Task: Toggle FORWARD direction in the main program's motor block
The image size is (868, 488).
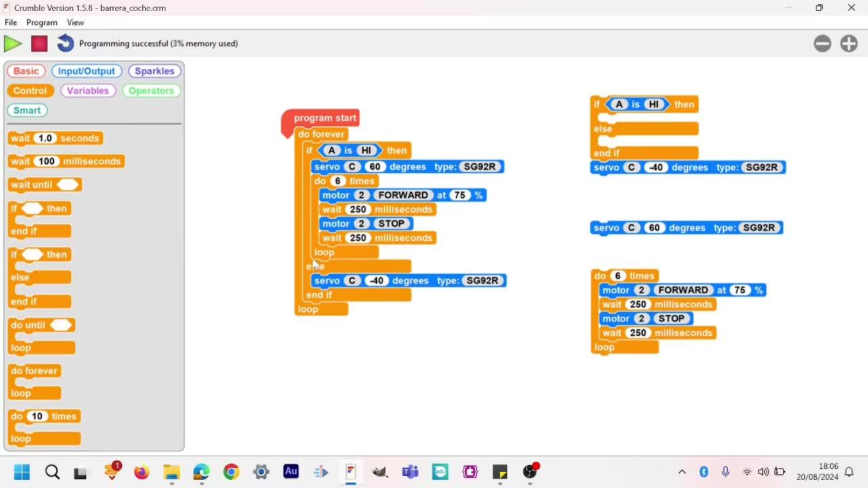Action: click(403, 195)
